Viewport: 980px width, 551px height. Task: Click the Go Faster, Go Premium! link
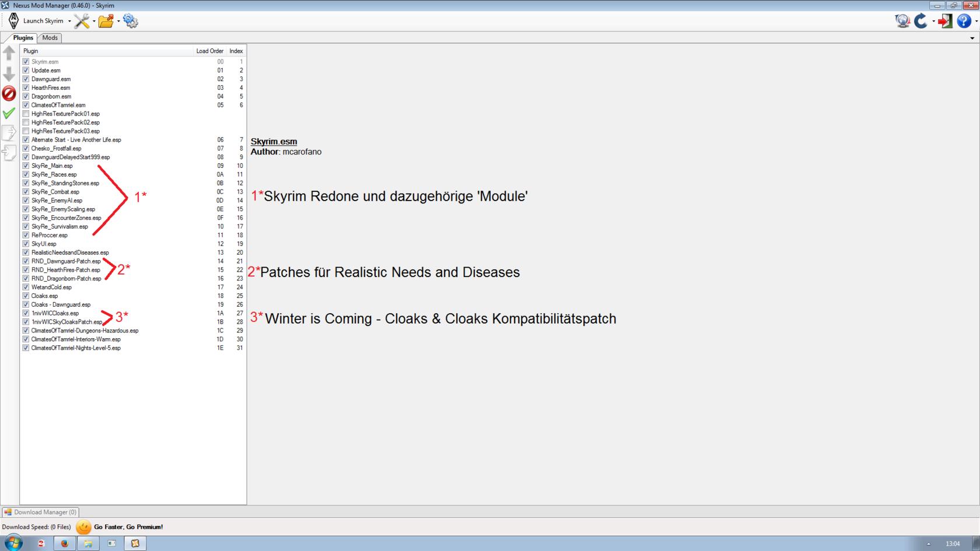128,527
